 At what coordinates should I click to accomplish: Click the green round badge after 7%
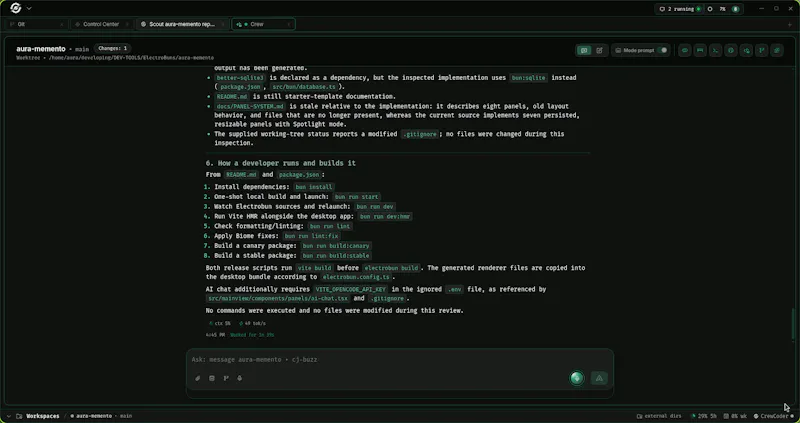736,9
